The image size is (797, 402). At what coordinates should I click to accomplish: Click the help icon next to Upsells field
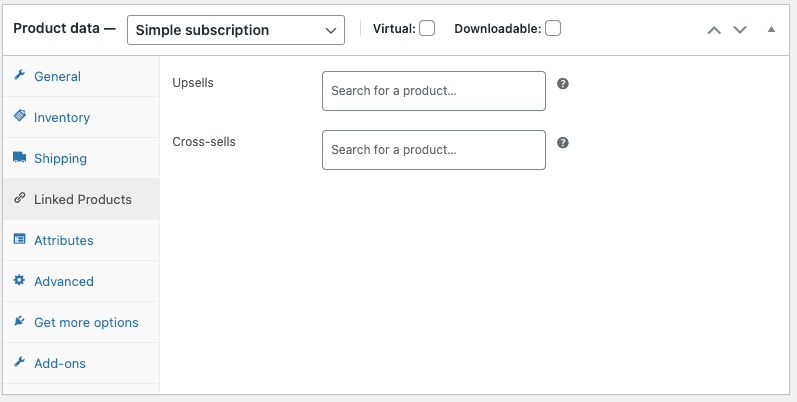[563, 84]
